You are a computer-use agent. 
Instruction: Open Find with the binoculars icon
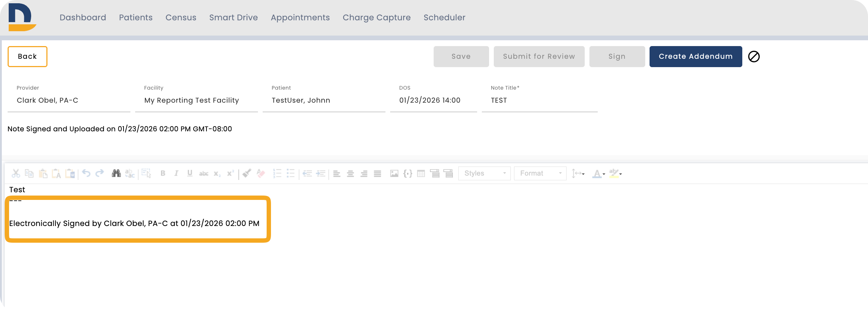tap(116, 173)
